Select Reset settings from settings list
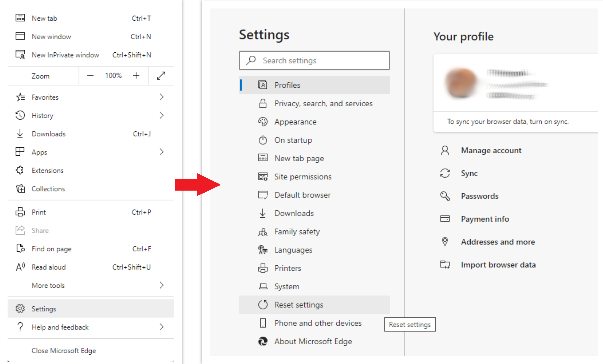This screenshot has width=603, height=364. coord(298,305)
